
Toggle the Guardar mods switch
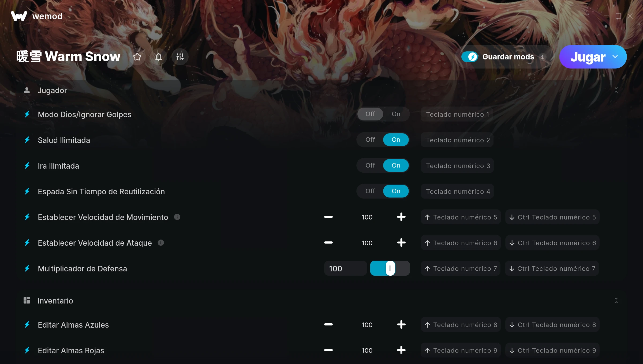[x=470, y=57]
